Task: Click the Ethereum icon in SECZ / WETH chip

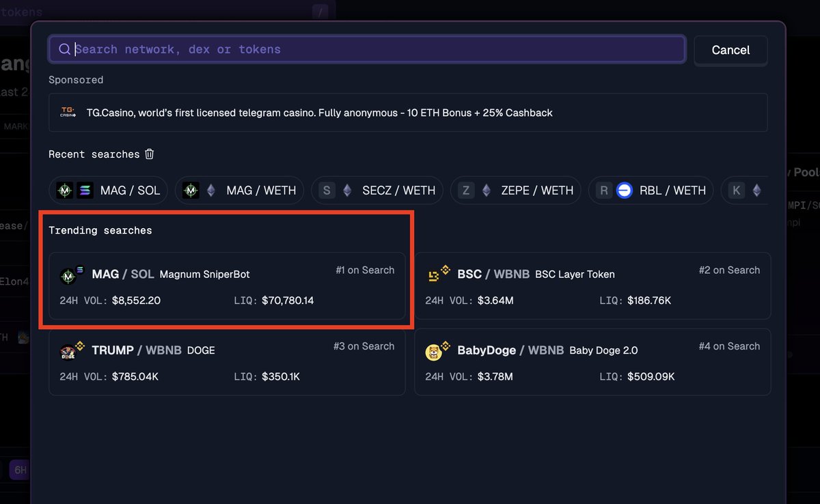Action: (x=347, y=191)
